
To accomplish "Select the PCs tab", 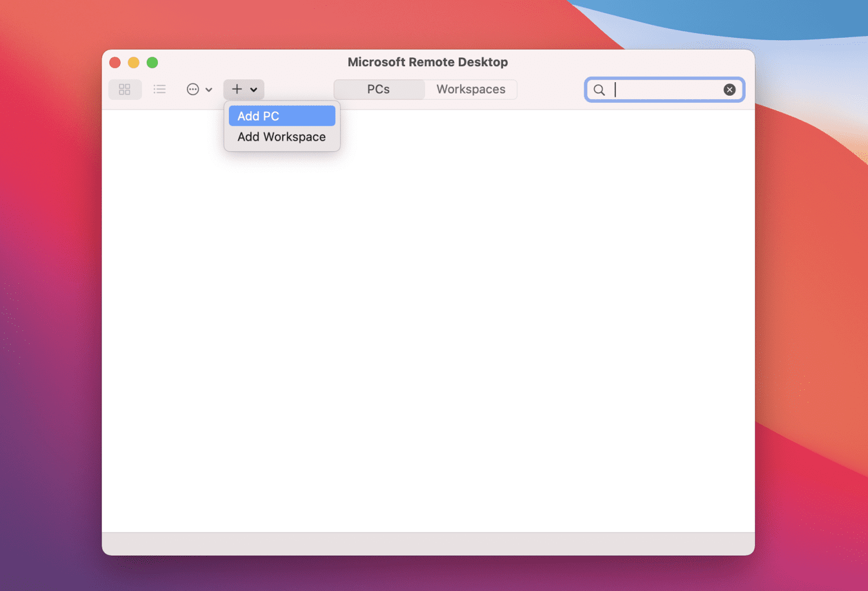I will [379, 89].
